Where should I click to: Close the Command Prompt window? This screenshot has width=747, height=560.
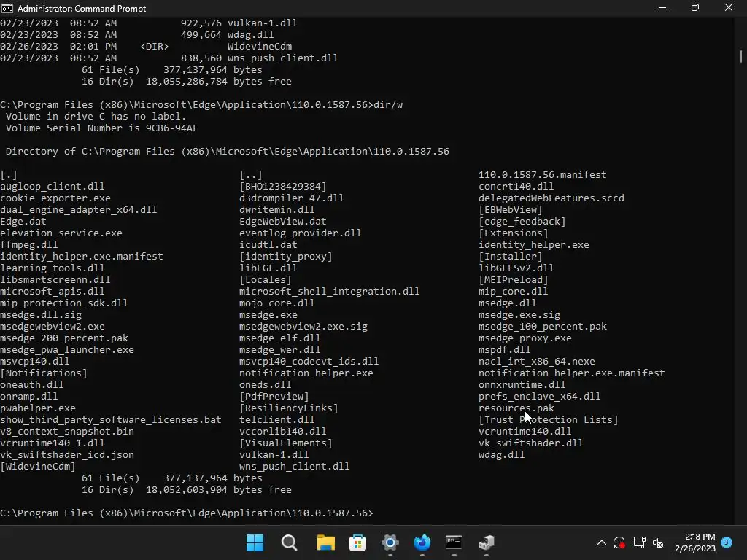click(x=729, y=8)
